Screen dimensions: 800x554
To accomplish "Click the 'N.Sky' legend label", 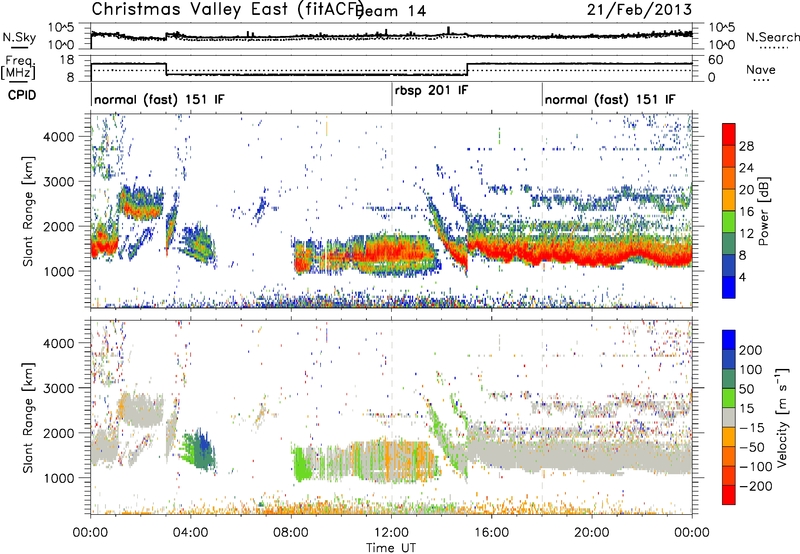I will pos(19,37).
